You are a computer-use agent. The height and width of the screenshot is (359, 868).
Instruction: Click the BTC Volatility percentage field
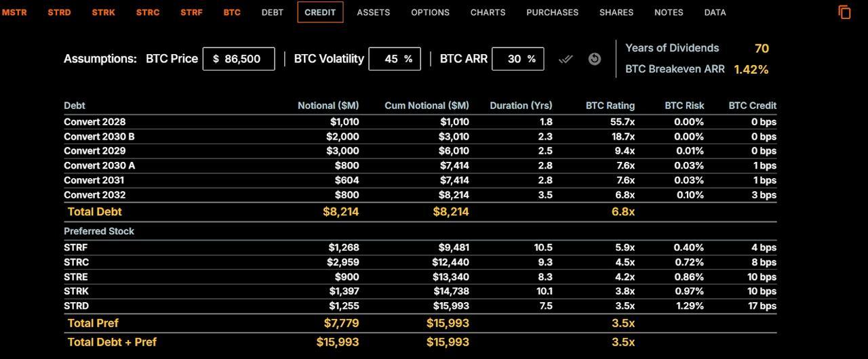(394, 59)
